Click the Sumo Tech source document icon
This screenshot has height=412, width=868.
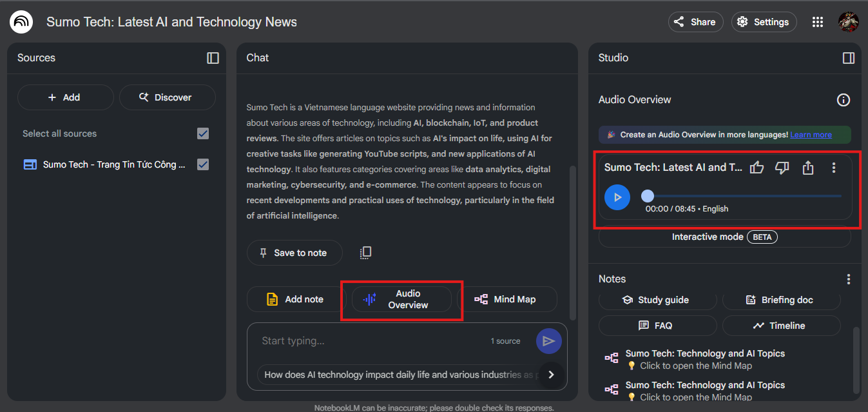click(30, 164)
